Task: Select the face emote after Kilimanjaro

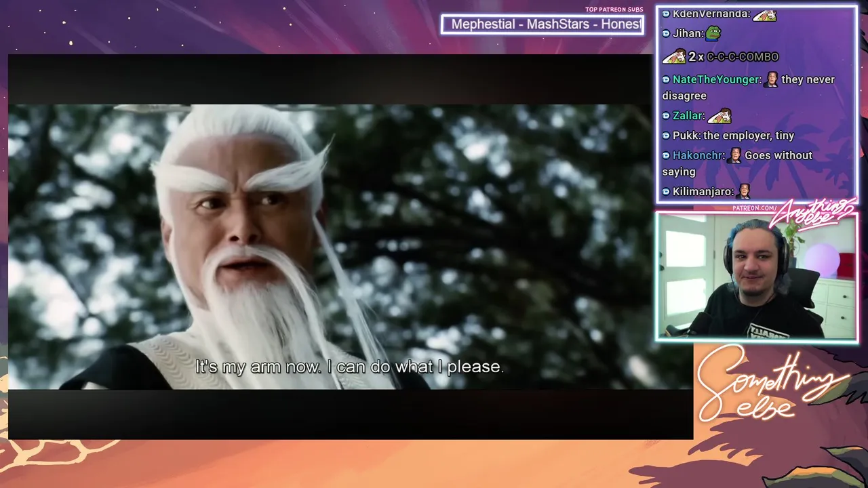Action: point(744,191)
